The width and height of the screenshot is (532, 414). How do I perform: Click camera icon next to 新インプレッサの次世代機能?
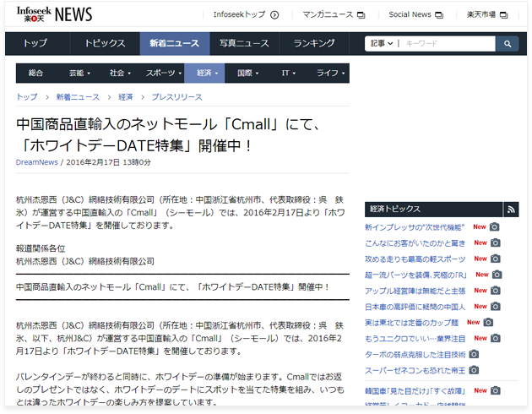[x=495, y=226]
